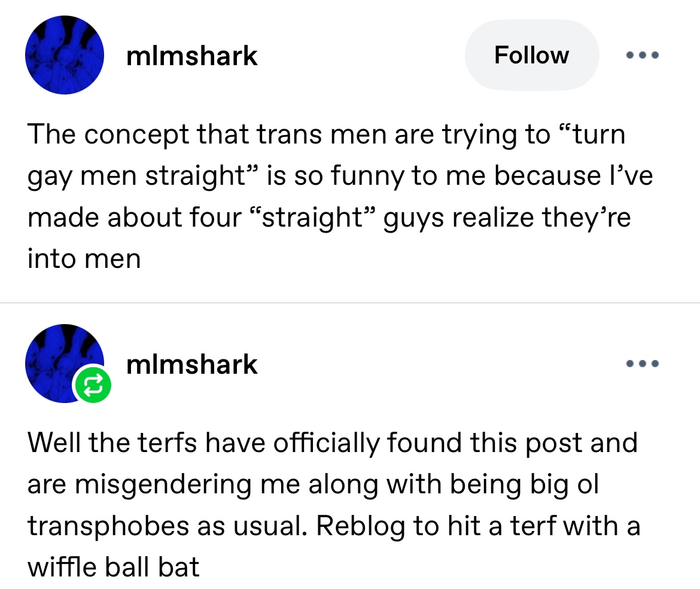Click the line starting "are misgendering me"
This screenshot has height=589, width=700.
point(313,484)
